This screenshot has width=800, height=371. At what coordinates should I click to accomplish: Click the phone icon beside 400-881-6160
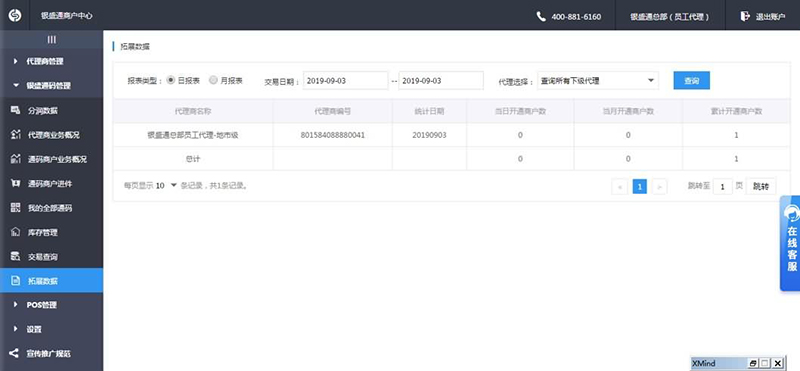tap(541, 16)
